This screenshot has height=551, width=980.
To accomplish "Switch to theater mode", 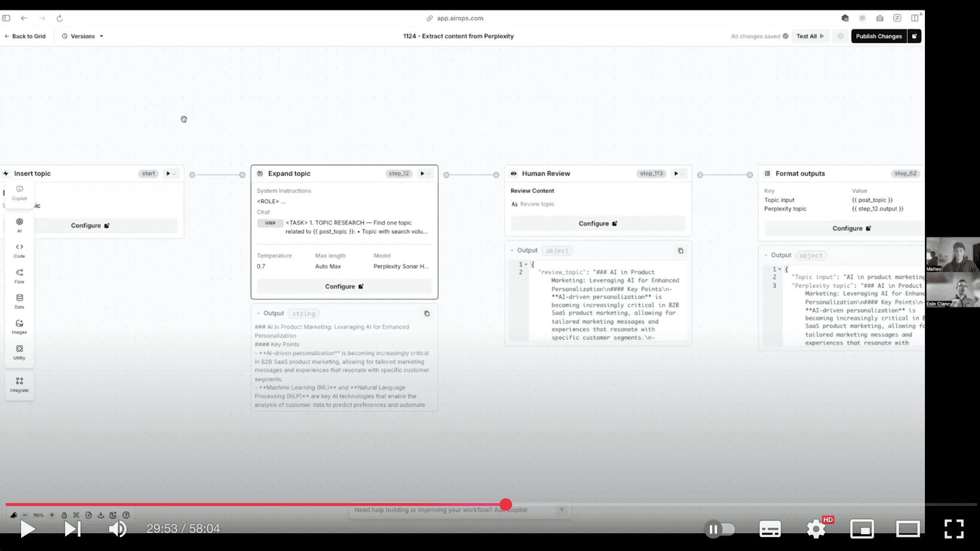I will (x=908, y=529).
